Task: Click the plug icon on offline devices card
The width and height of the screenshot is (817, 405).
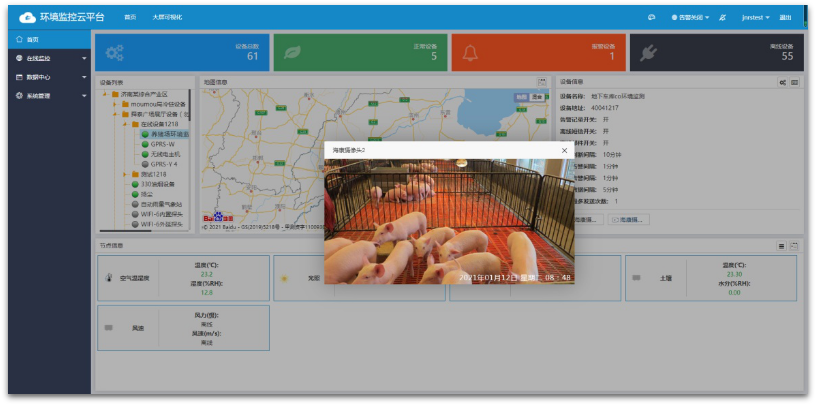Action: pos(648,53)
